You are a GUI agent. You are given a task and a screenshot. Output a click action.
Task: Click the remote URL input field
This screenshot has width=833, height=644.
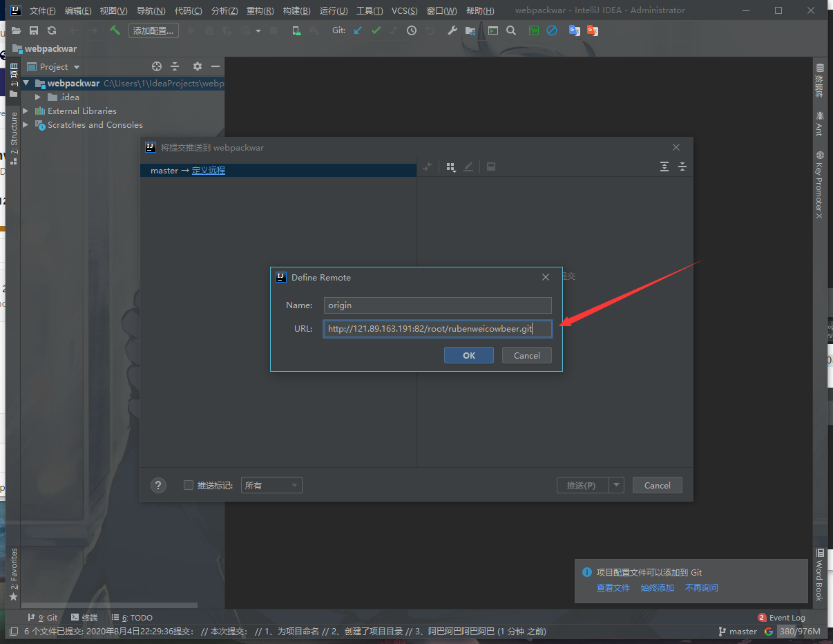pyautogui.click(x=437, y=329)
